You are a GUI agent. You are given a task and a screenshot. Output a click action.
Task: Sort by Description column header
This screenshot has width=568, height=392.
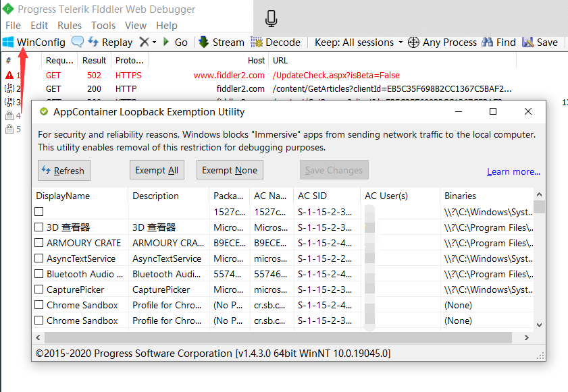point(169,196)
